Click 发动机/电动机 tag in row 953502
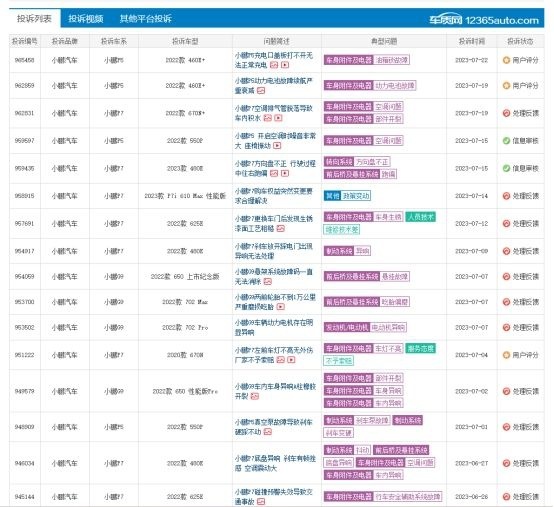This screenshot has height=507, width=554. [347, 327]
